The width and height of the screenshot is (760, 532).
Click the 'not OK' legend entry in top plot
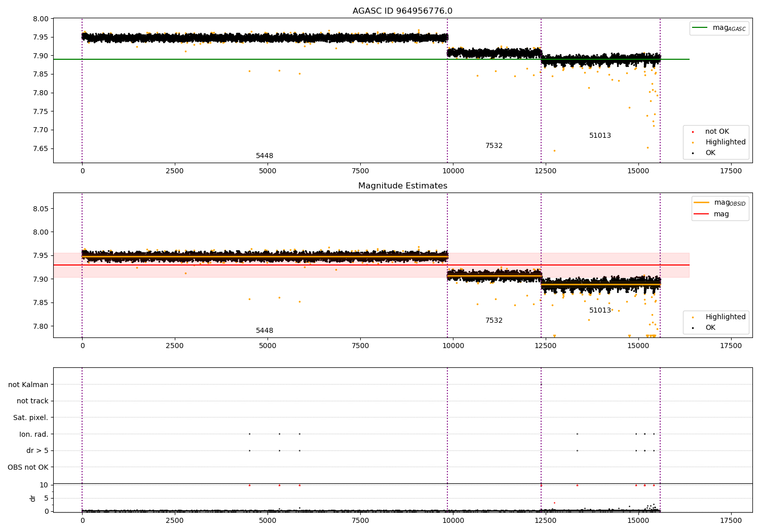coord(717,131)
